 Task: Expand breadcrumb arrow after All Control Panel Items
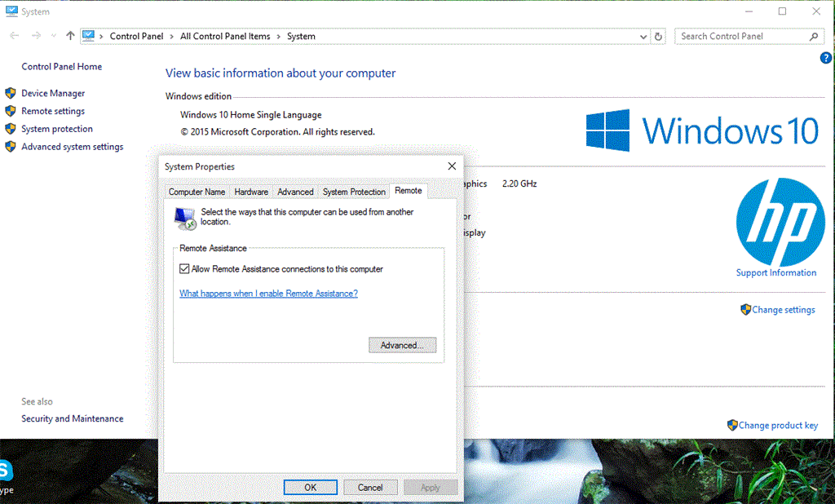279,36
